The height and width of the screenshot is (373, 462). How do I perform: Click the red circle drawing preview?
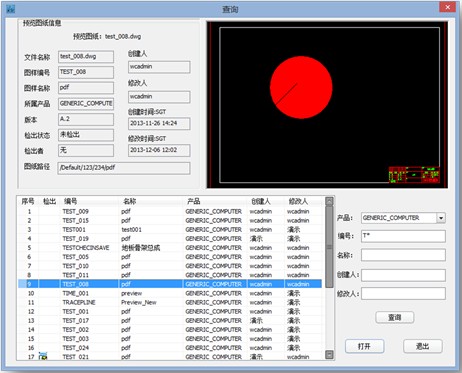[x=301, y=87]
